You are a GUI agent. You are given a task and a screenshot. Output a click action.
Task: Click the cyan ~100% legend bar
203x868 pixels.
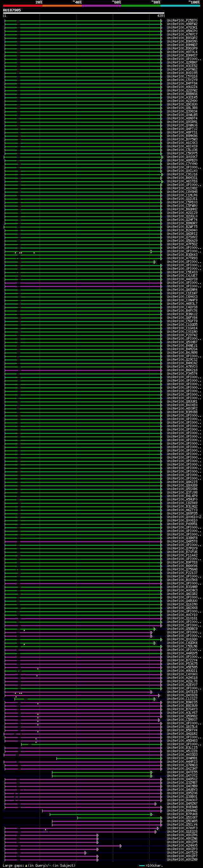180,6
